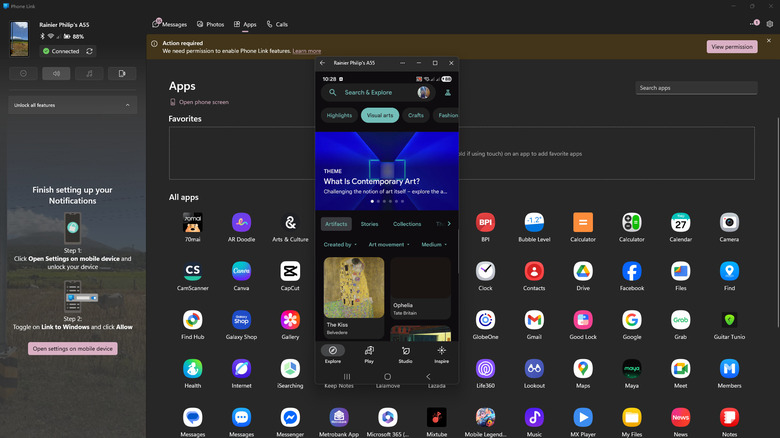Open Phone Link settings gear
This screenshot has width=780, height=438.
770,24
